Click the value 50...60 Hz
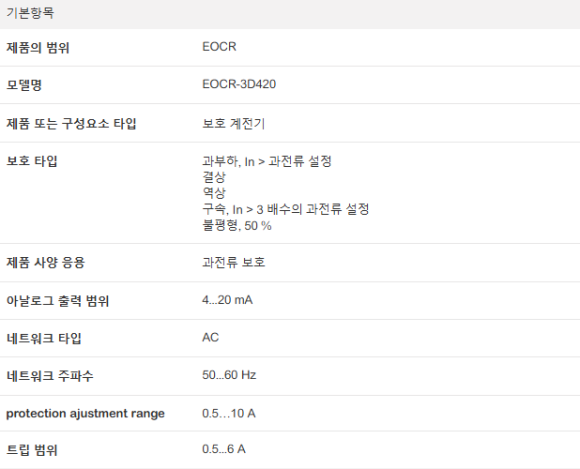Screen dimensions: 580x469 pyautogui.click(x=229, y=375)
